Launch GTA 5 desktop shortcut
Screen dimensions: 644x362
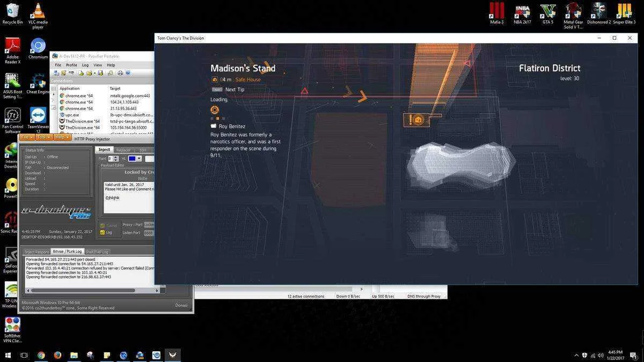pos(547,13)
